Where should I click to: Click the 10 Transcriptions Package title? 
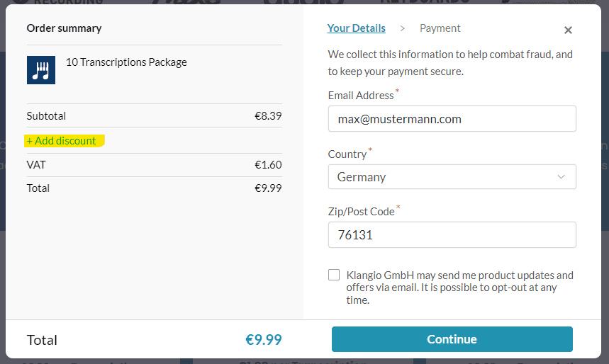[126, 62]
